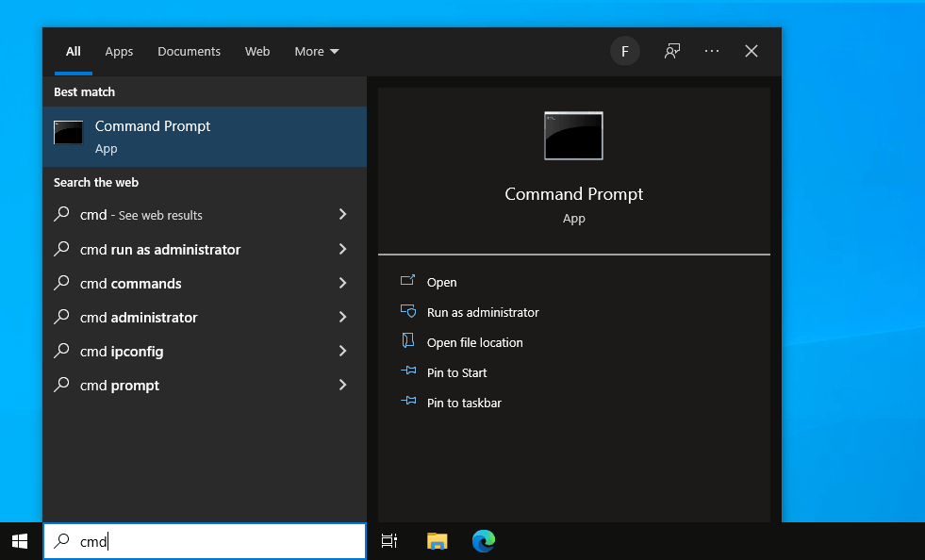The height and width of the screenshot is (560, 925).
Task: Select the Command Prompt best match result
Action: [x=205, y=137]
